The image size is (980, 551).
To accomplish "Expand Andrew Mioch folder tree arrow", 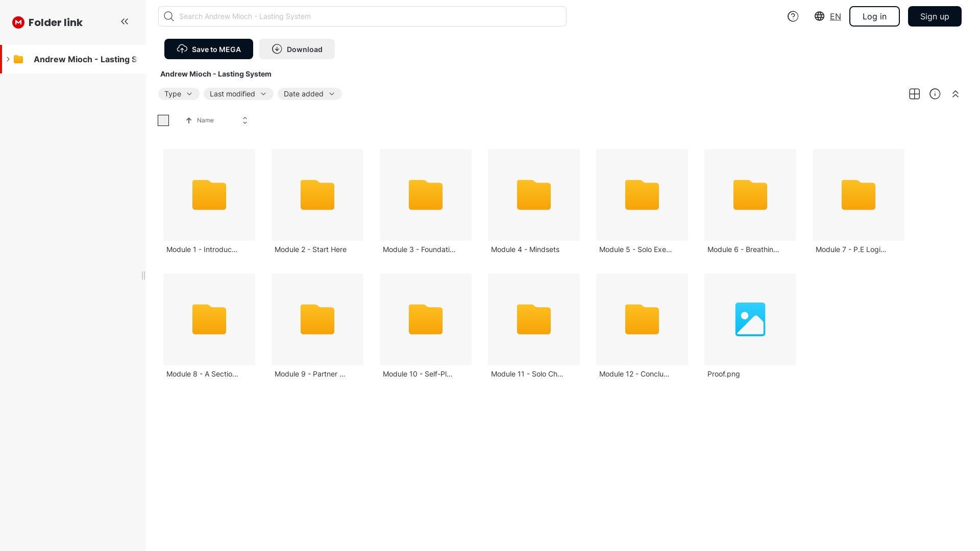I will [8, 59].
